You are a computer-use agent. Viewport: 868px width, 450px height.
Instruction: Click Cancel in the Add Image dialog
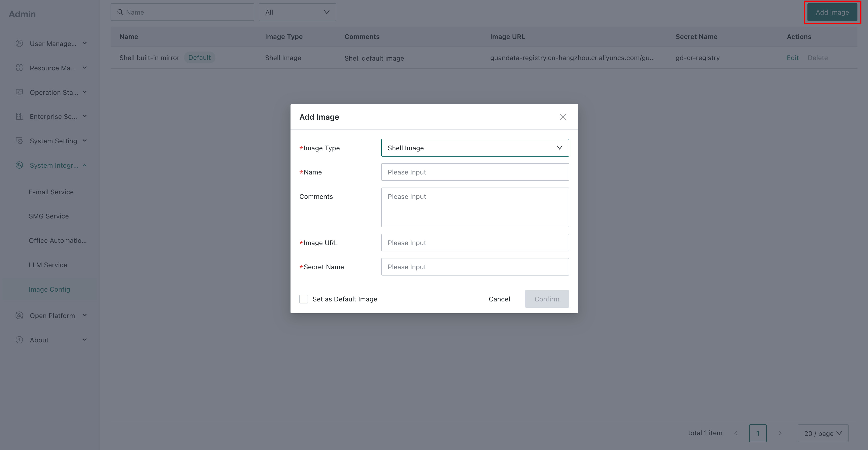click(499, 299)
